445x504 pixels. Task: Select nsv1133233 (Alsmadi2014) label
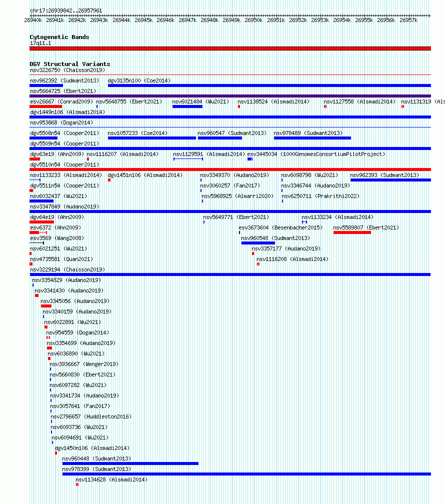tap(66, 175)
